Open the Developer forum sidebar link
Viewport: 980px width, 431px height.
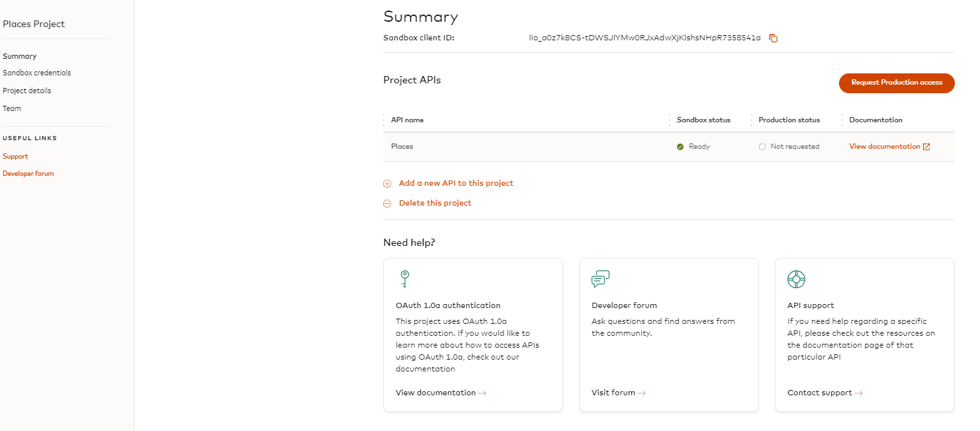[28, 174]
